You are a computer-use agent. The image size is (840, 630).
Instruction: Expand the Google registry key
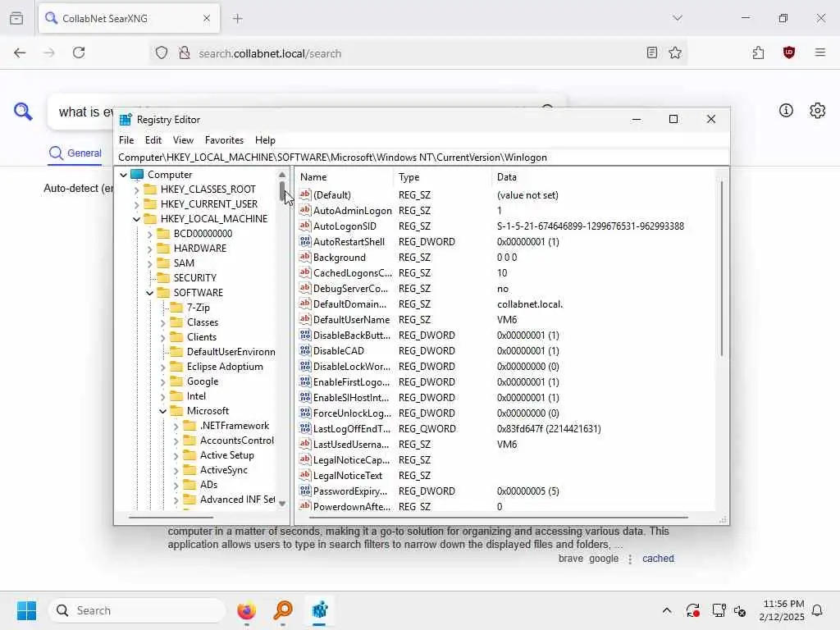(x=163, y=381)
